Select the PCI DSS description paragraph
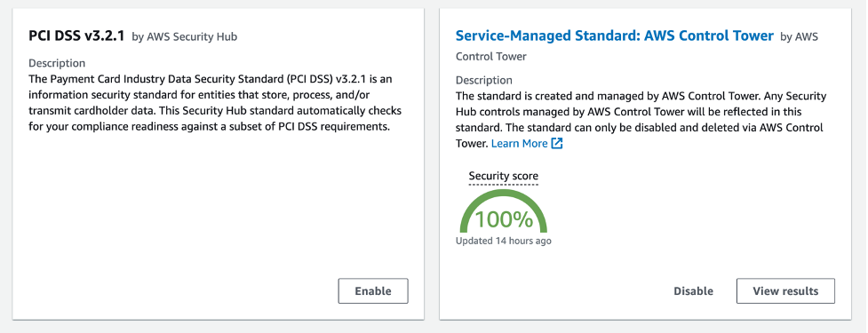The width and height of the screenshot is (868, 333). pos(215,103)
